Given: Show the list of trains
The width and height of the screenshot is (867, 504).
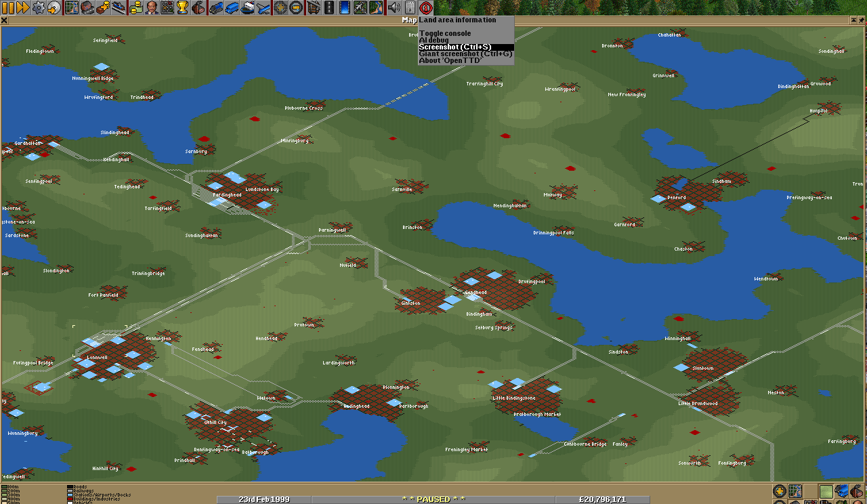Looking at the screenshot, I should (x=216, y=7).
